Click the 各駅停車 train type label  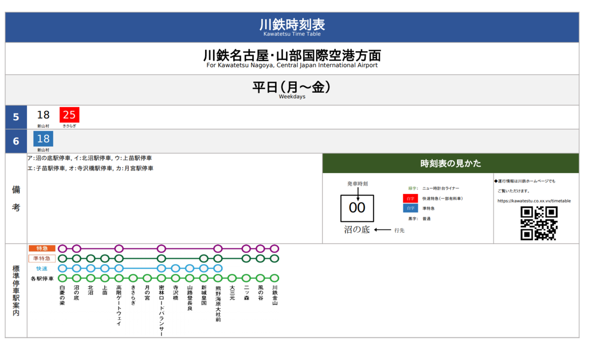(42, 278)
